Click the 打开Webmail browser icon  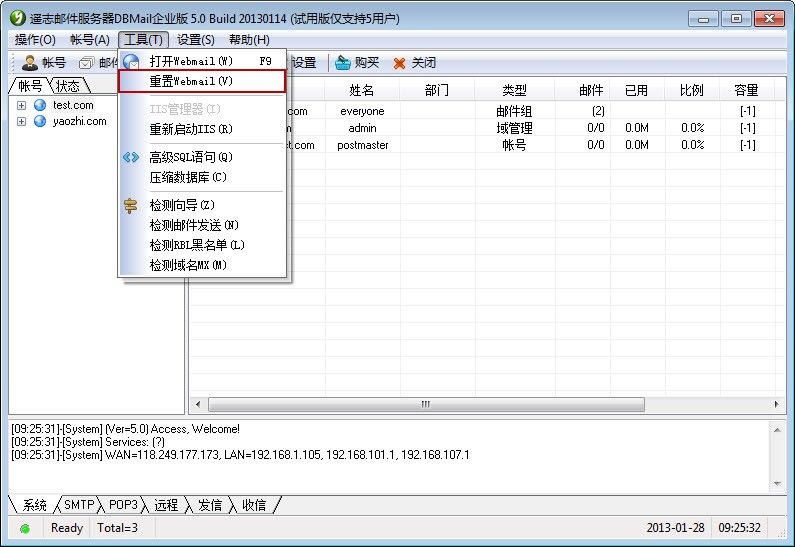coord(131,61)
